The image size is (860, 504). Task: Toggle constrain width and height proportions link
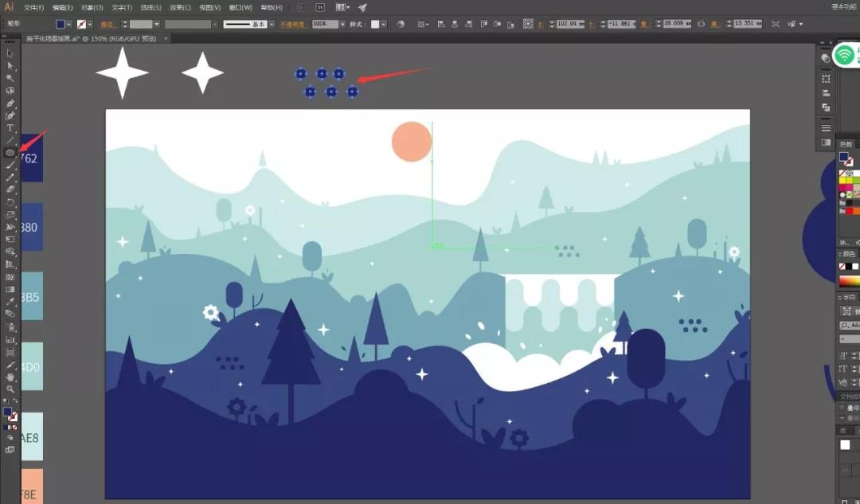coord(701,24)
